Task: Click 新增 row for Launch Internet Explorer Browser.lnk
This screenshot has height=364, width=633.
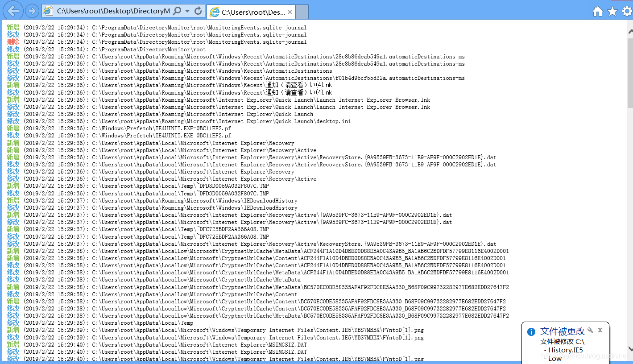Action: coord(219,100)
